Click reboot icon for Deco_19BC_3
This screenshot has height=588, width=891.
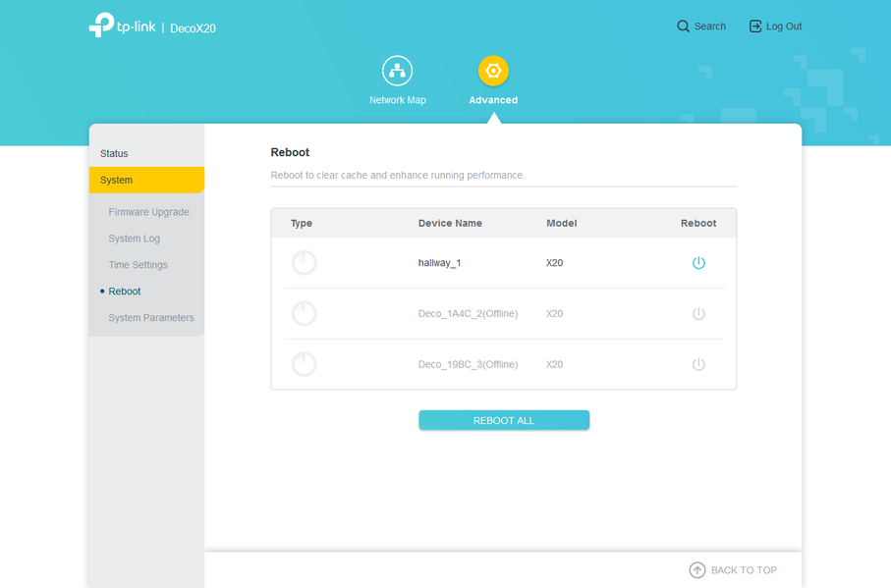point(698,364)
